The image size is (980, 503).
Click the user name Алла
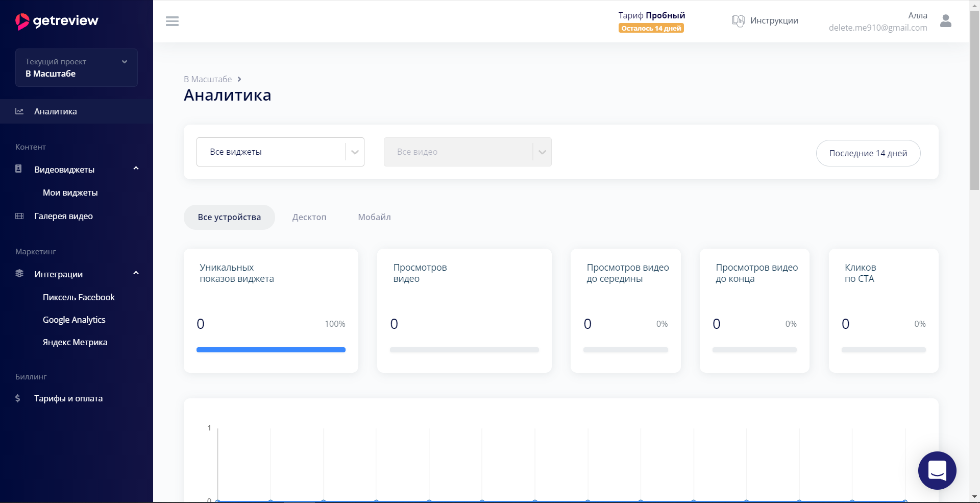pos(918,15)
